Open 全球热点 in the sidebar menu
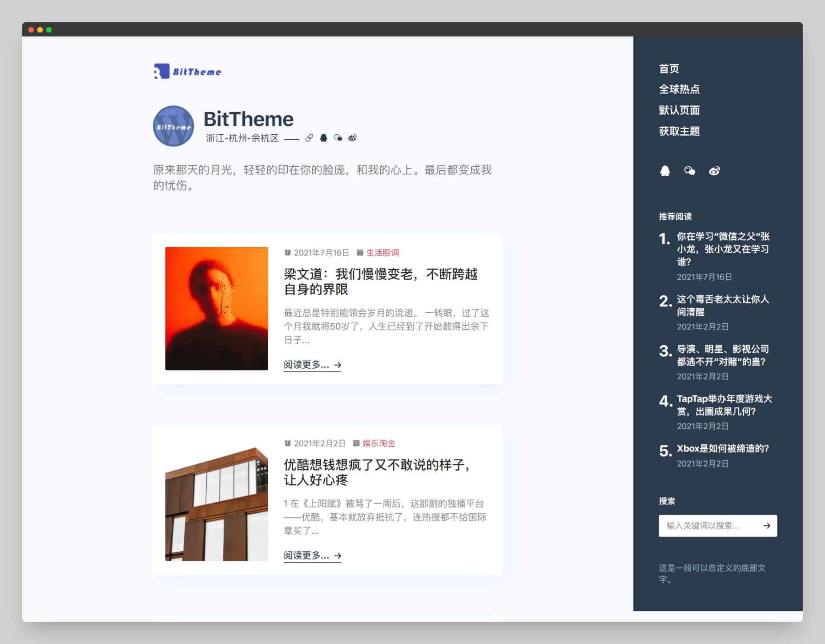The width and height of the screenshot is (825, 644). pyautogui.click(x=679, y=89)
